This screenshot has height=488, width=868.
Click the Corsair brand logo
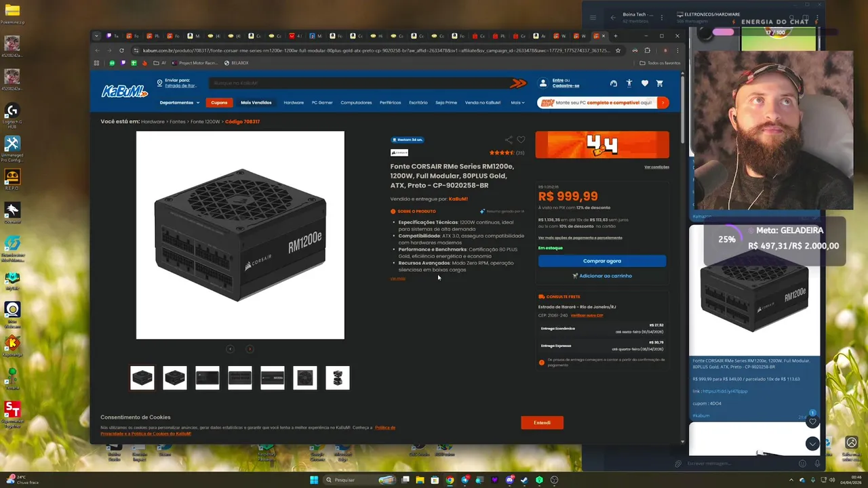point(399,153)
